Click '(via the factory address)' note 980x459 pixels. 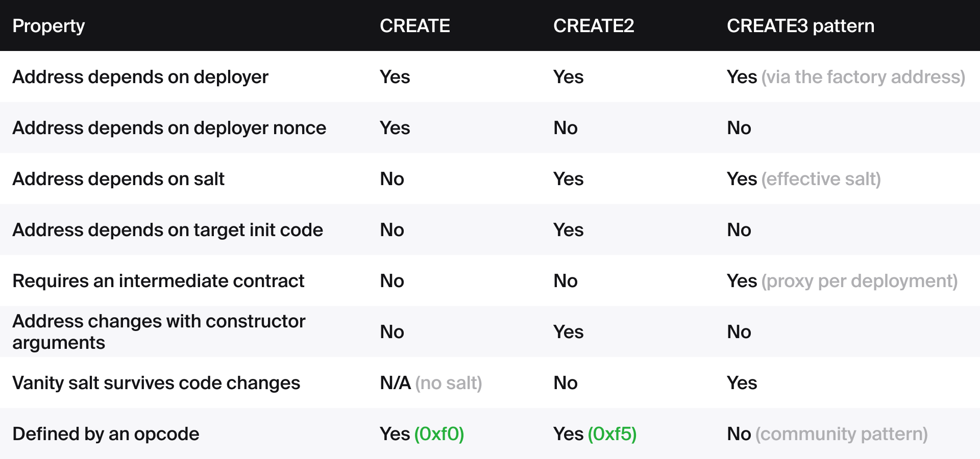tap(863, 77)
